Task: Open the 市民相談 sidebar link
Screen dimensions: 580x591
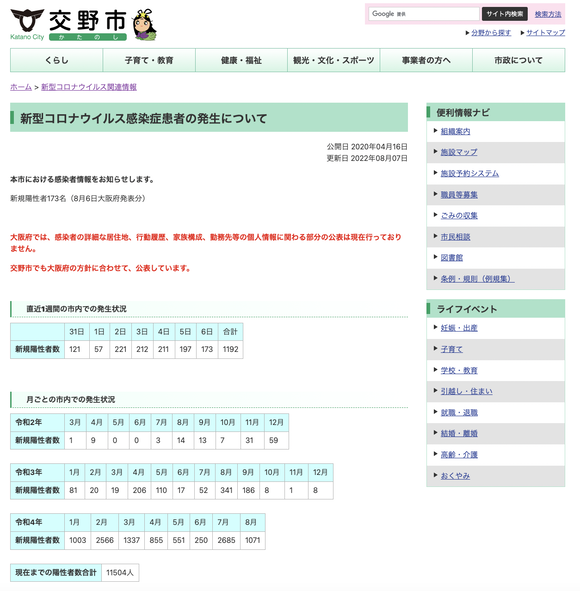Action: click(455, 237)
